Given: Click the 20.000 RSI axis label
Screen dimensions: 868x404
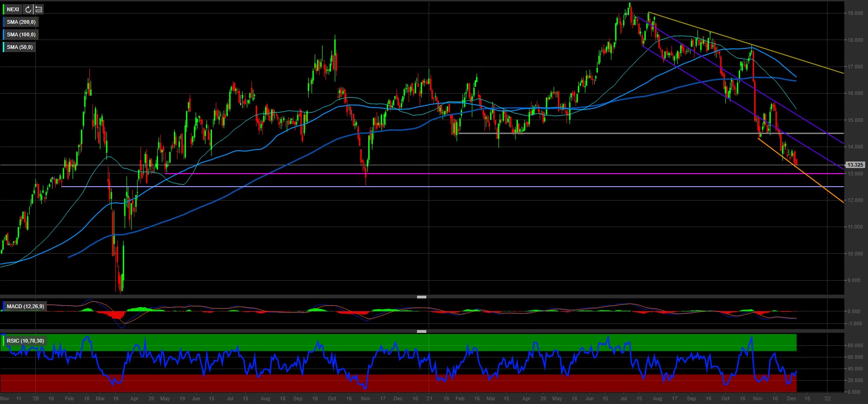Looking at the screenshot, I should coord(855,380).
